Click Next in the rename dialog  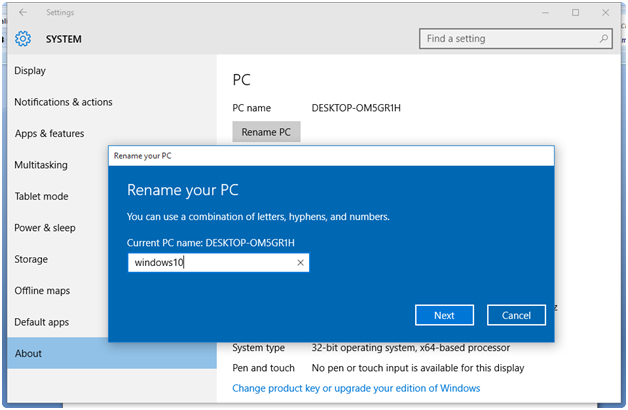[444, 315]
